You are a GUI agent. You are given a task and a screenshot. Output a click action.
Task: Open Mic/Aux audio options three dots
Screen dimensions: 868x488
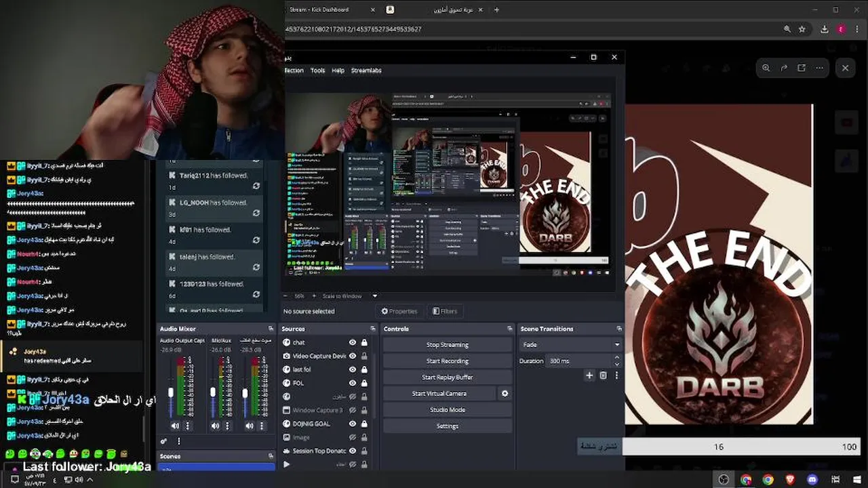[x=227, y=426]
